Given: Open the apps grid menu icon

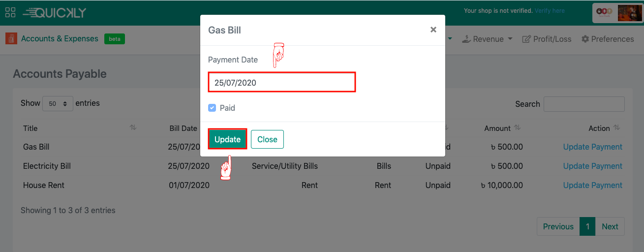Looking at the screenshot, I should [10, 12].
